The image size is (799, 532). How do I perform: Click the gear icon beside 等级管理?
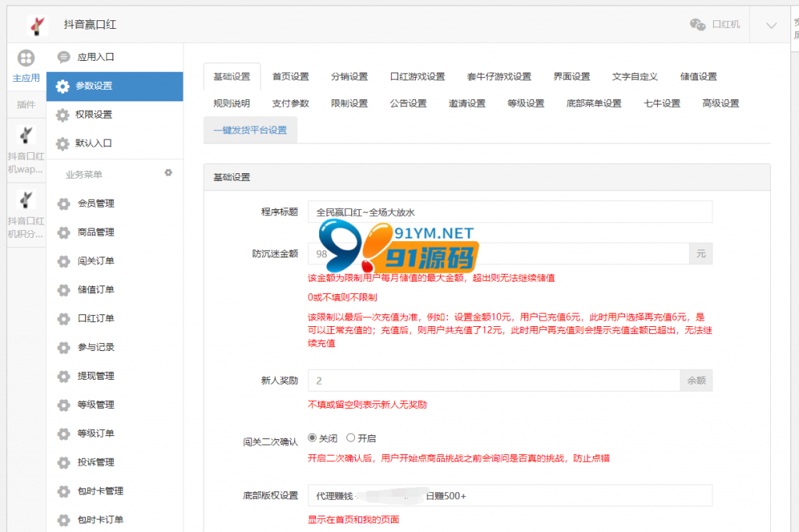[64, 405]
